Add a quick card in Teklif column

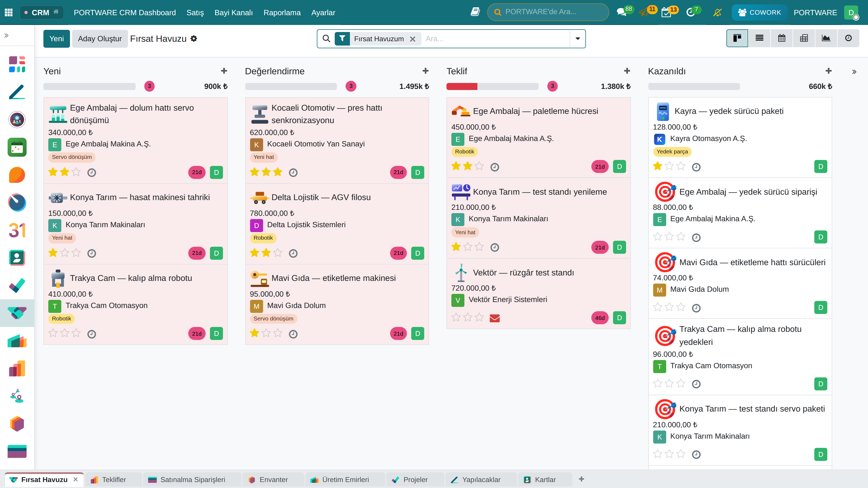click(x=627, y=71)
